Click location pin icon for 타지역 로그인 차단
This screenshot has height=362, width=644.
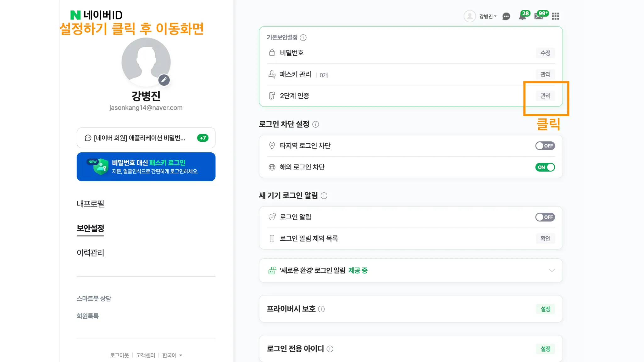point(272,145)
